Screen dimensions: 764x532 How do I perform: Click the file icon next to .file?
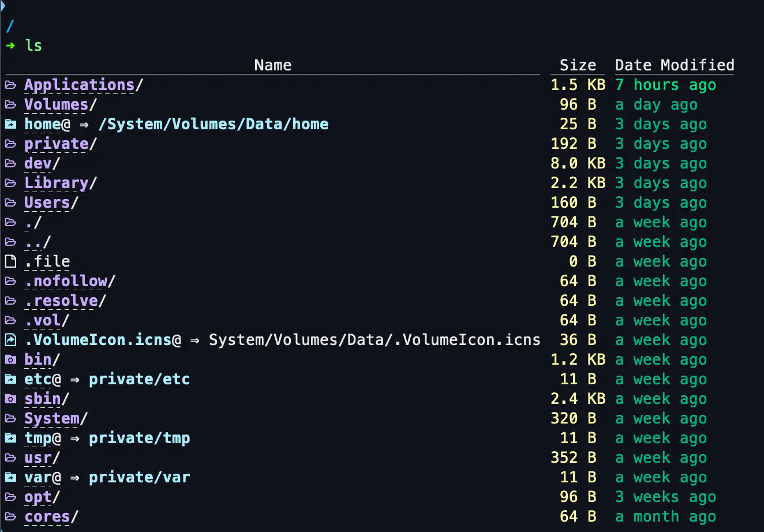[10, 262]
